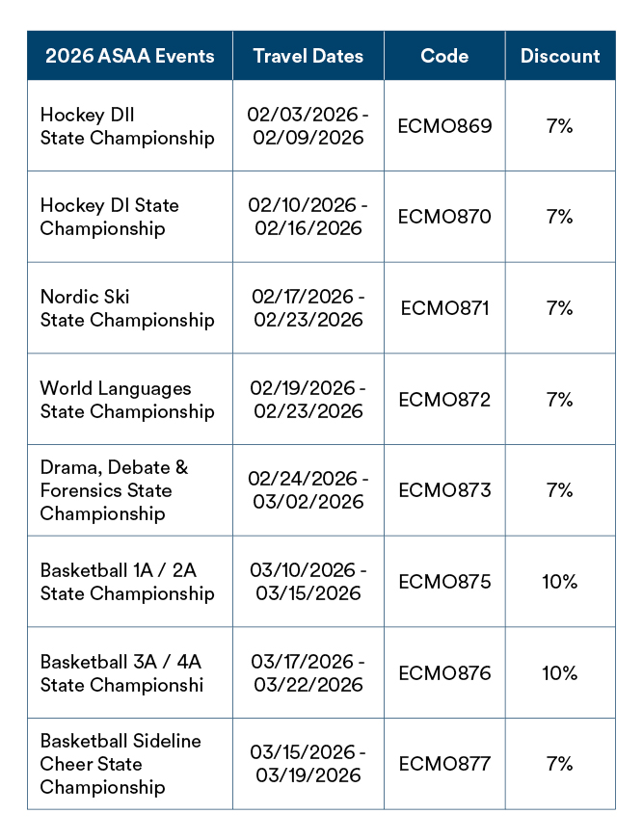Viewport: 643px width, 840px height.
Task: Select the World Languages State Championship event
Action: (126, 400)
